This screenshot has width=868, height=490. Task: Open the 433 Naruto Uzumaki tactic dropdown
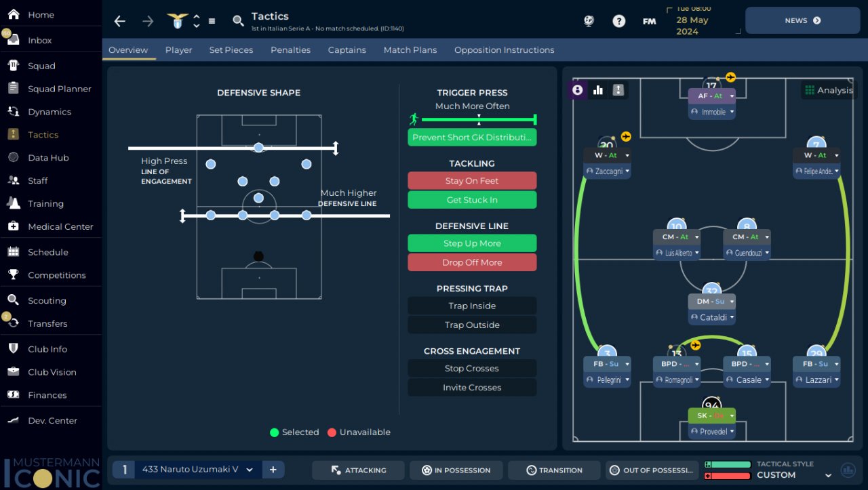point(250,470)
